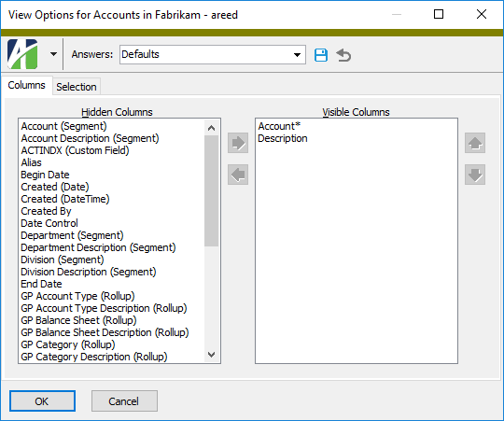Click scroll down arrow of Hidden Columns list
Screen dimensions: 504x421
[211, 355]
